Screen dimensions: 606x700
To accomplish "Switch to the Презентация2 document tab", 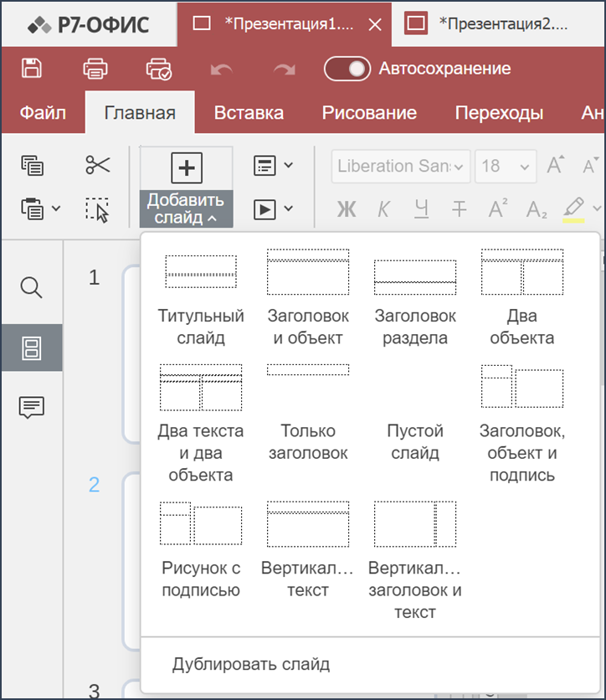I will (499, 23).
